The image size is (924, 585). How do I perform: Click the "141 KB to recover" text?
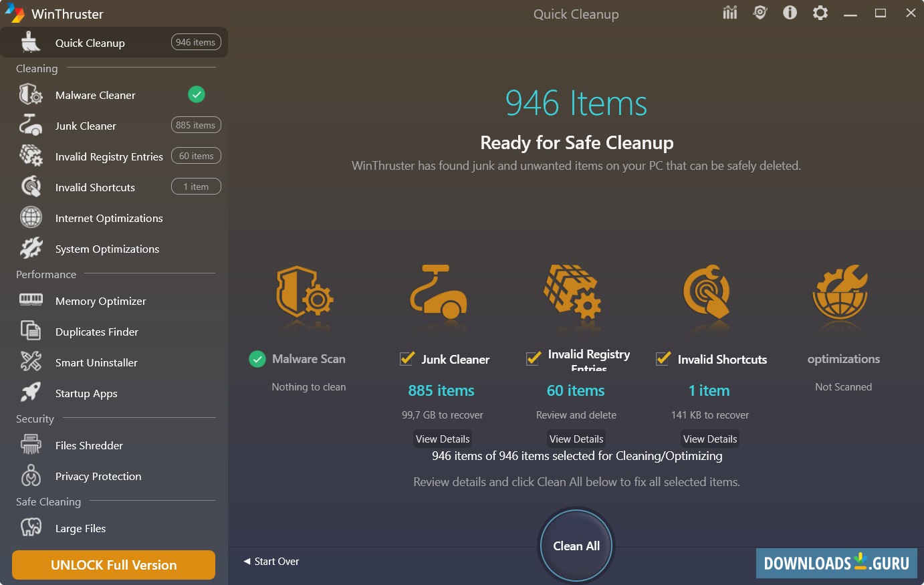coord(710,415)
